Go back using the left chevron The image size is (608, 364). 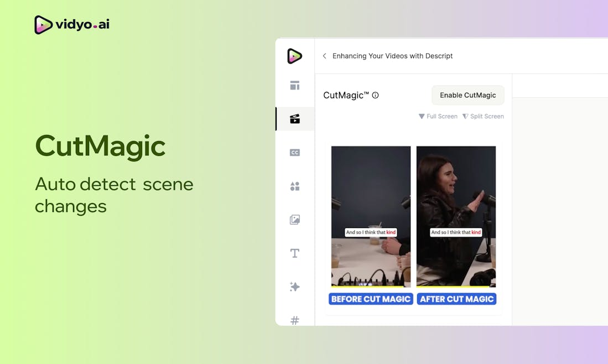(x=325, y=56)
